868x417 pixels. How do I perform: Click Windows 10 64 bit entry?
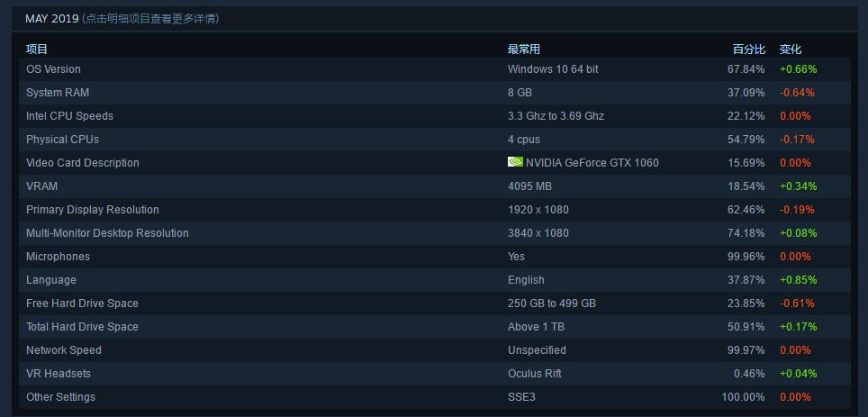click(x=553, y=69)
